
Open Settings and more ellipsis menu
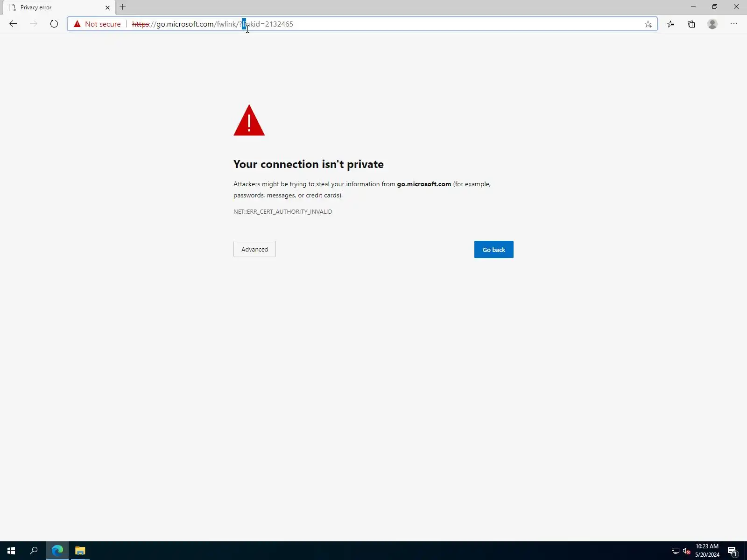click(734, 24)
